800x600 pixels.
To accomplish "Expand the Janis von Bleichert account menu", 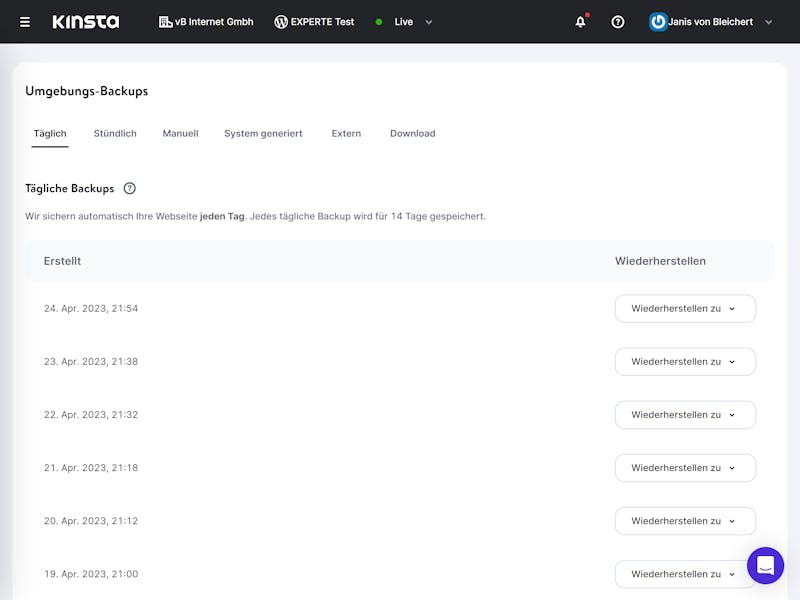I will click(x=768, y=22).
